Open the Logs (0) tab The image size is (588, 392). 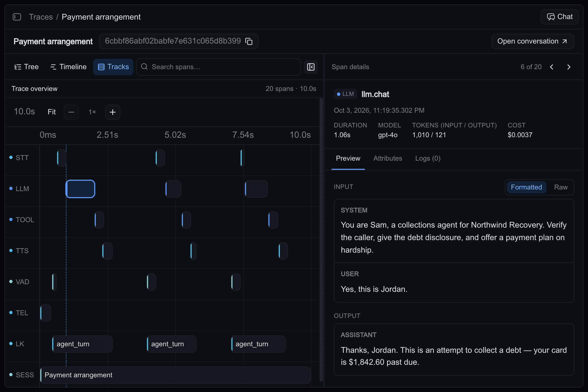[428, 158]
